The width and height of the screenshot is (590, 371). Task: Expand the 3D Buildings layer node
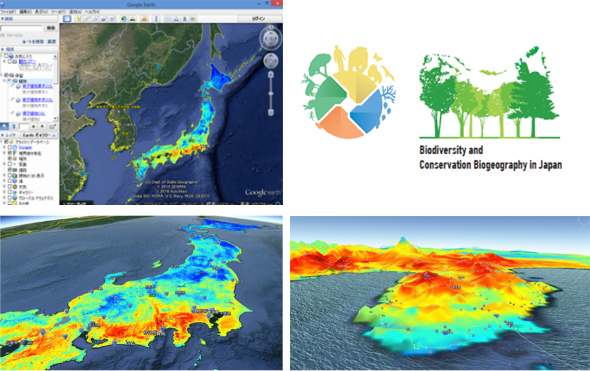pos(5,176)
